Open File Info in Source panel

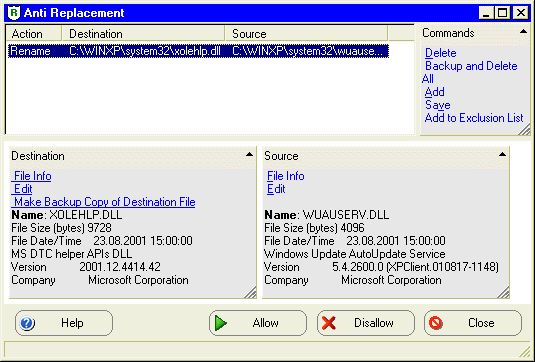pos(286,176)
